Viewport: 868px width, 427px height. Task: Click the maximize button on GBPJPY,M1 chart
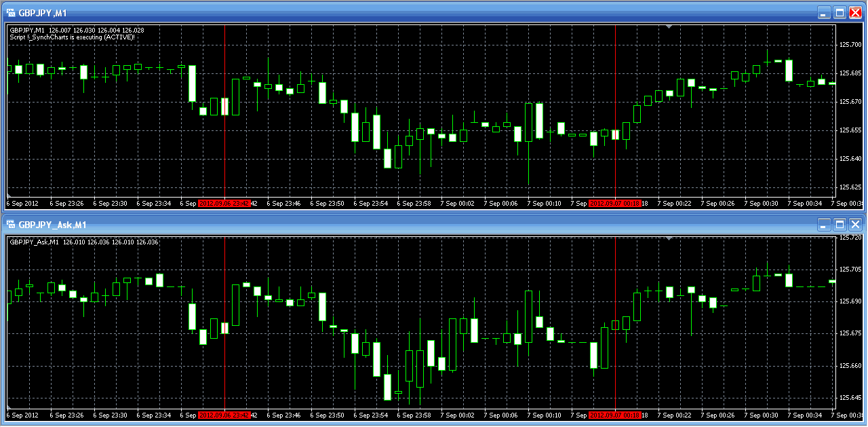coord(838,12)
